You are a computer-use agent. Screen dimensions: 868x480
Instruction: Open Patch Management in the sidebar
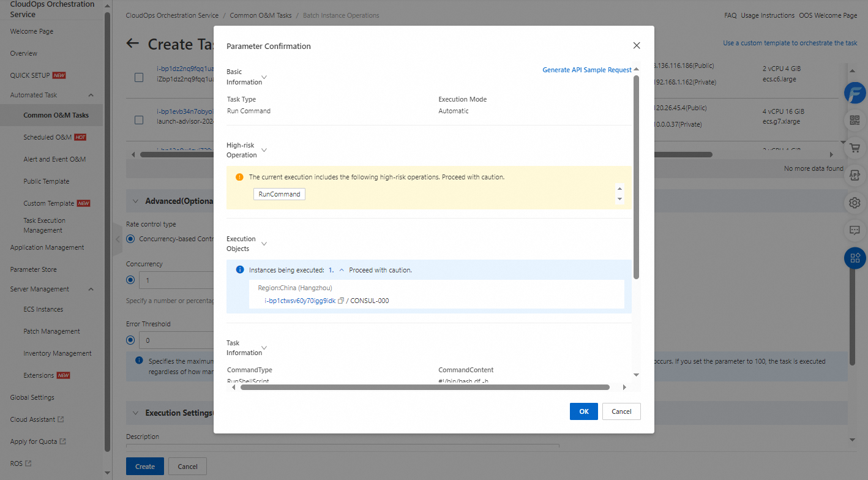(51, 331)
